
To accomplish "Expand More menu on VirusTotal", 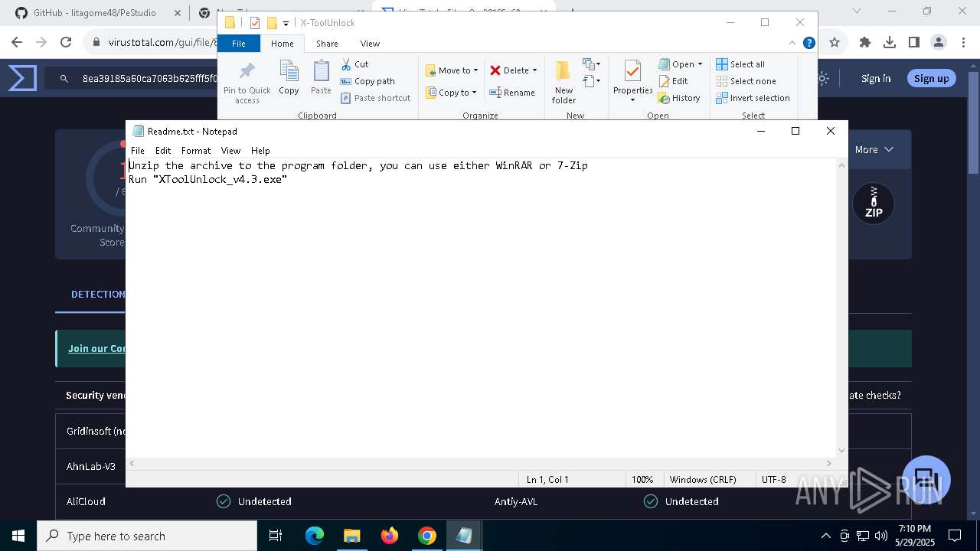I will pos(874,149).
